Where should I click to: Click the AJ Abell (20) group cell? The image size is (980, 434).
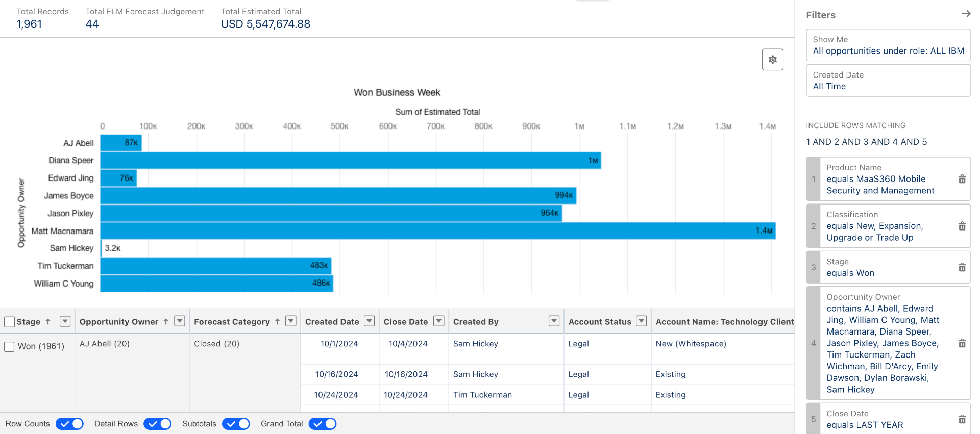tap(105, 344)
